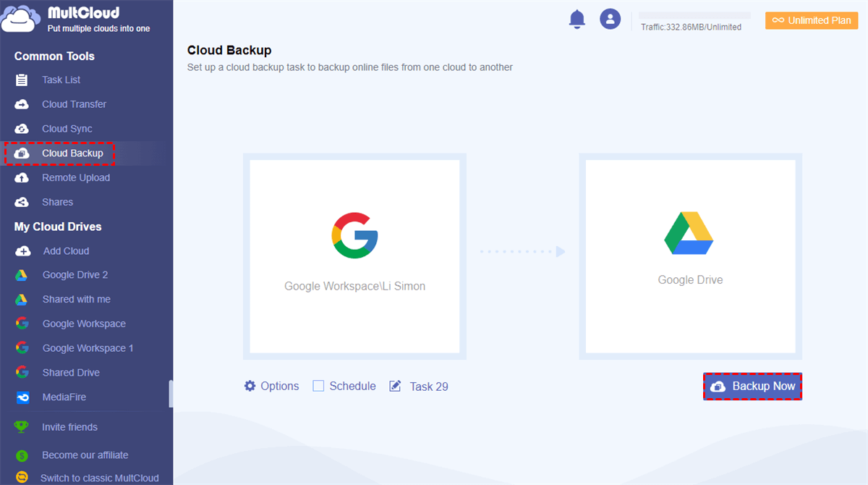Click the Task 29 edit pencil icon
868x485 pixels.
point(395,386)
